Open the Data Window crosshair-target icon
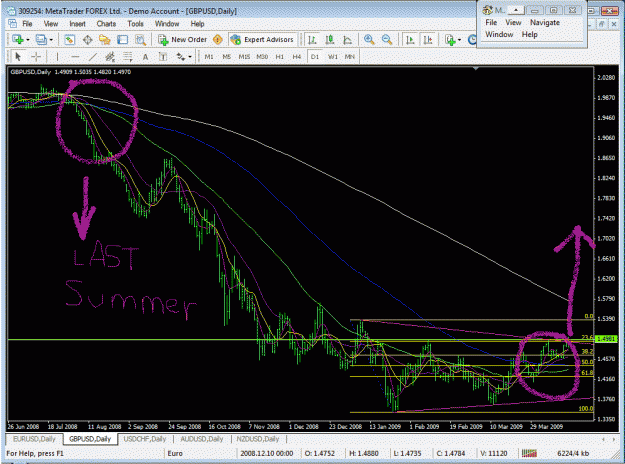This screenshot has height=464, width=625. (87, 39)
